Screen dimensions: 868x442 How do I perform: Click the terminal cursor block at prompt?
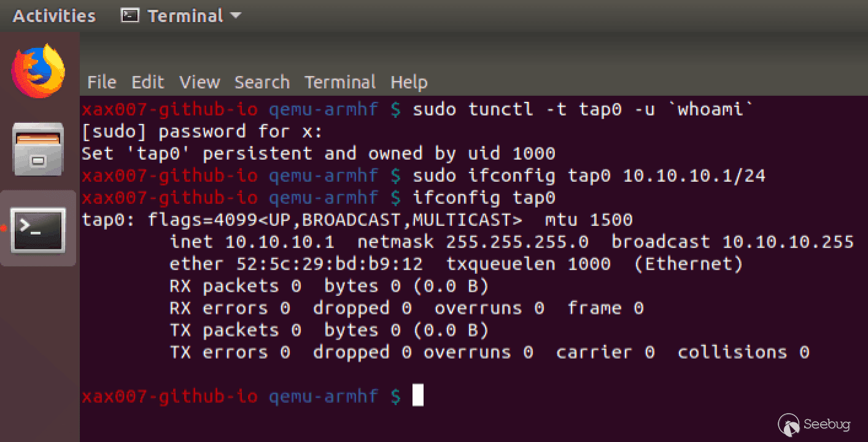[418, 395]
